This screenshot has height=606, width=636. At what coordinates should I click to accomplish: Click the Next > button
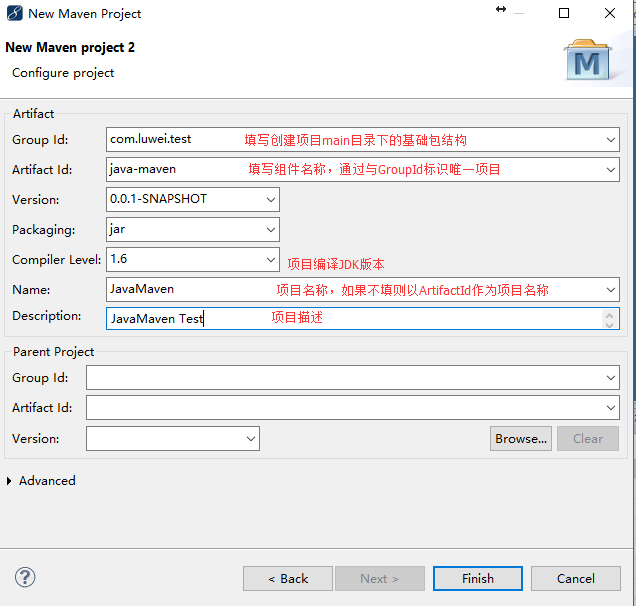coord(380,578)
